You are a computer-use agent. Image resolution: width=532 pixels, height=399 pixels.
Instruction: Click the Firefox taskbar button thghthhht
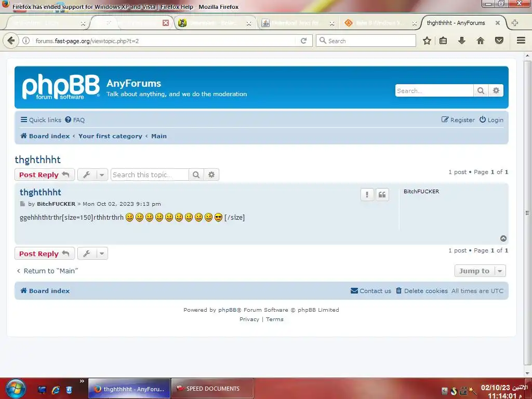coord(129,389)
